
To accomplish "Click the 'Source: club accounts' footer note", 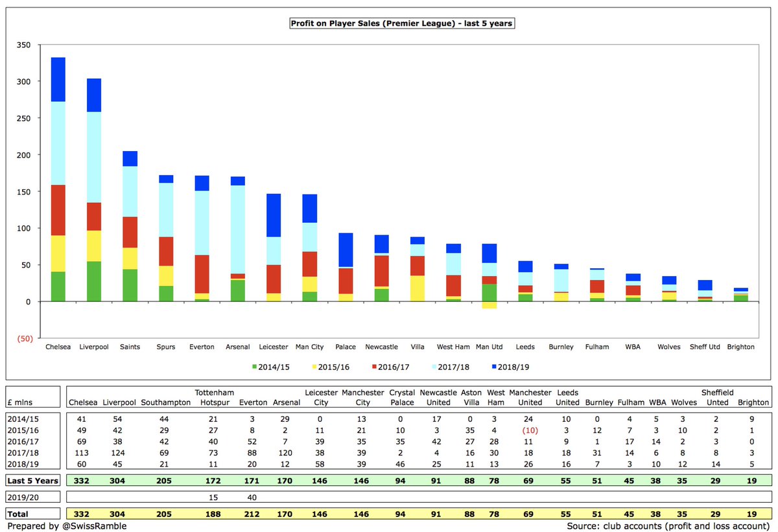I will (x=668, y=526).
